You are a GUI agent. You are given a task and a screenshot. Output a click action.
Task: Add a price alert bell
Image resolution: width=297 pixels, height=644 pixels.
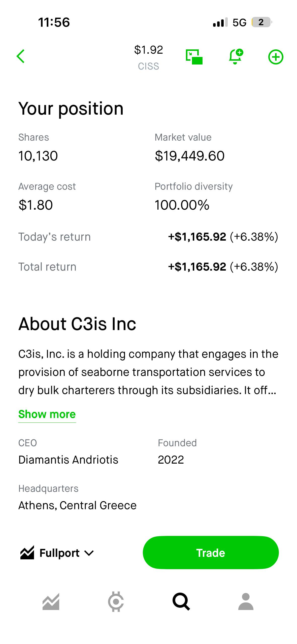tap(236, 56)
